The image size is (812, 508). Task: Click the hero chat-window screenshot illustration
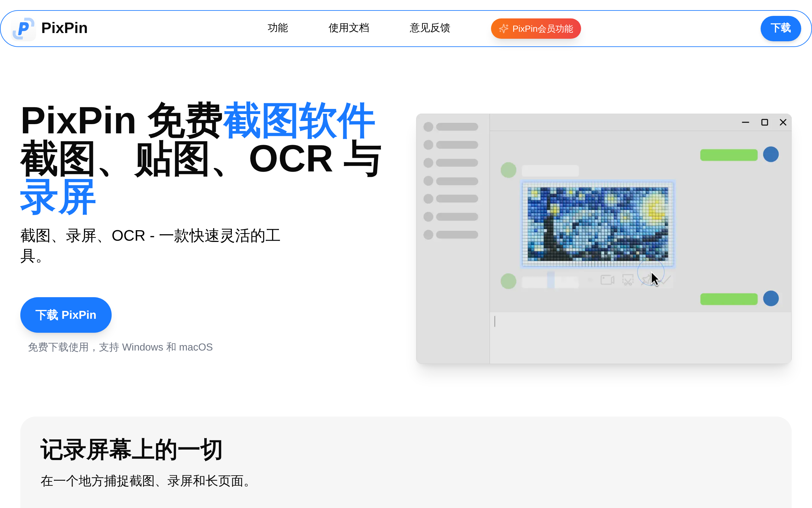pos(604,238)
